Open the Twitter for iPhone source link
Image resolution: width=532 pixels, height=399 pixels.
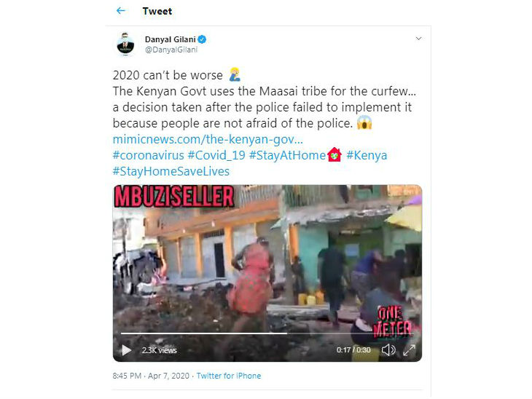click(229, 376)
